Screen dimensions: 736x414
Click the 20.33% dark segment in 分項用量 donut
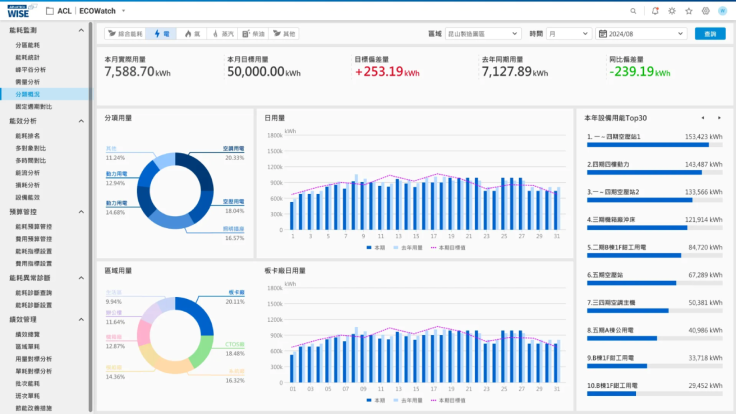tap(198, 170)
